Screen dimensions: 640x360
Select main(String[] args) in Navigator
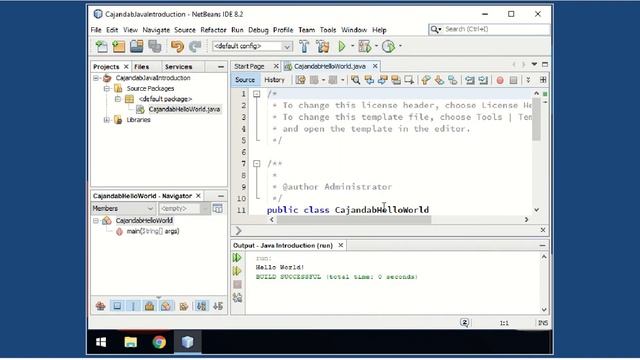click(153, 231)
